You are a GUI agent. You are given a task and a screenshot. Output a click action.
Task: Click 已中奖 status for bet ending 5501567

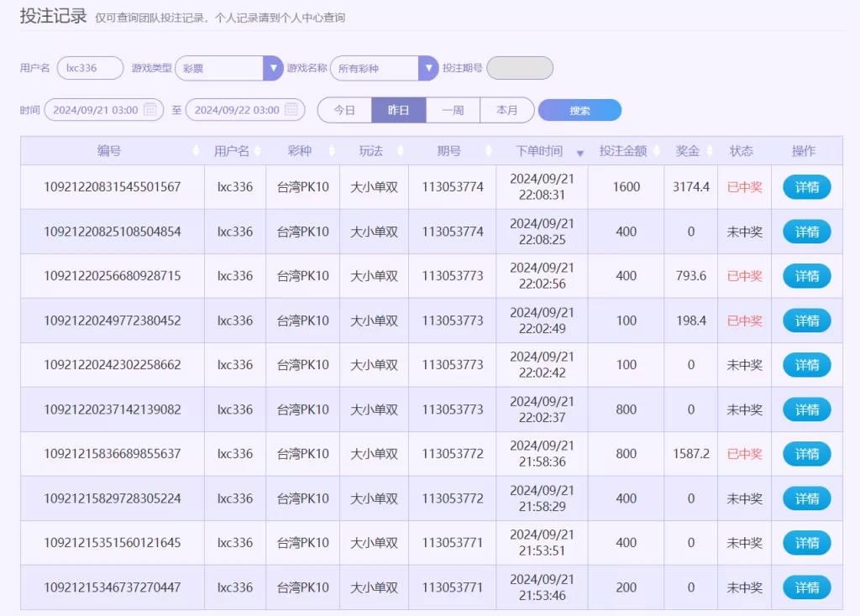(744, 187)
